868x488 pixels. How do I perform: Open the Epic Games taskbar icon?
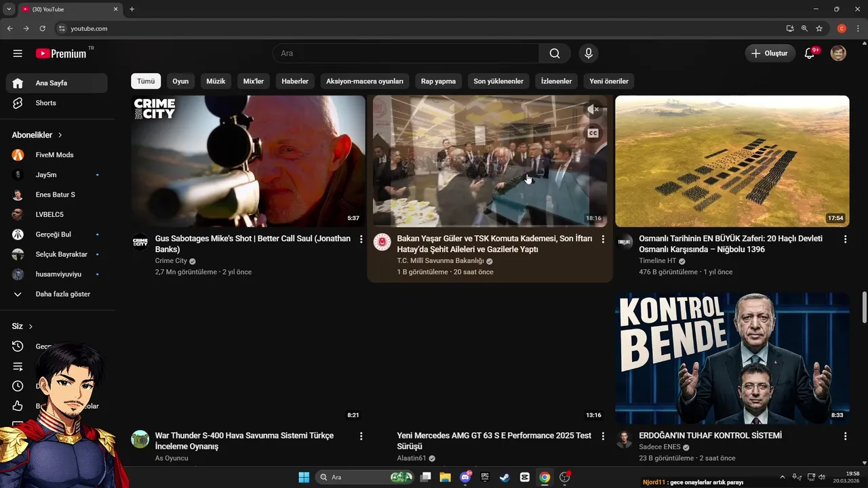tap(485, 477)
